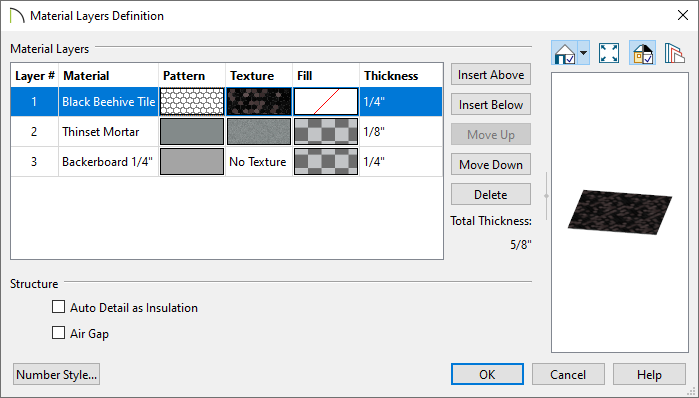Screen dimensions: 699x398
Task: Select the Black Beehive Tile material name
Action: [x=108, y=102]
